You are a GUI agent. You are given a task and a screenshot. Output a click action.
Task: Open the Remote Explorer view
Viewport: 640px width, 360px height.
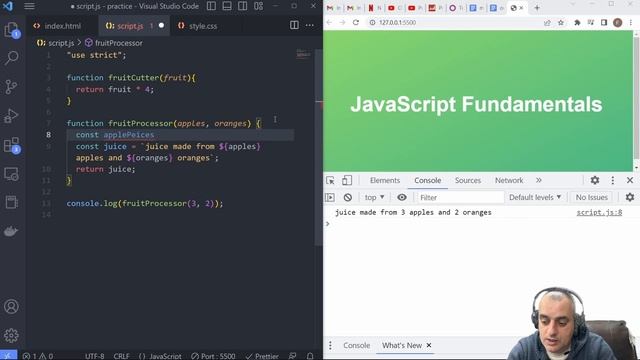tap(11, 174)
